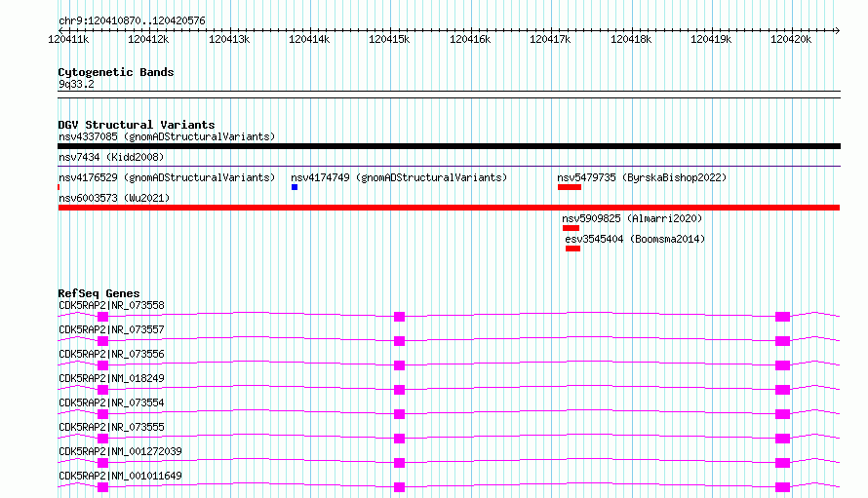The height and width of the screenshot is (498, 868).
Task: Click the 120419k ruler tick label
Action: 711,39
